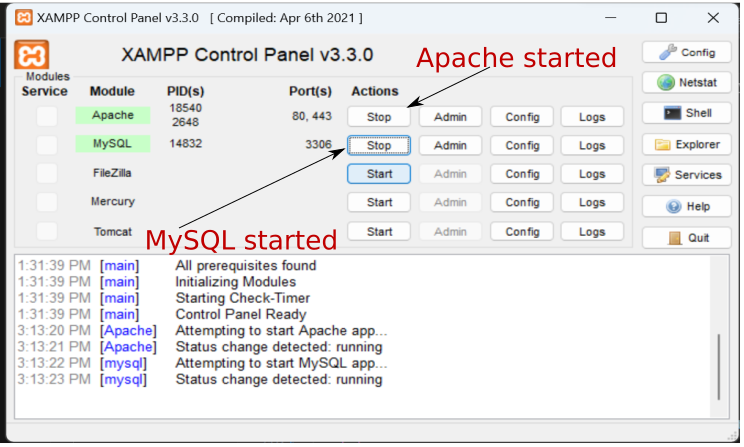Select log line 'Starting Check-Timer'
The image size is (744, 447).
pos(242,298)
